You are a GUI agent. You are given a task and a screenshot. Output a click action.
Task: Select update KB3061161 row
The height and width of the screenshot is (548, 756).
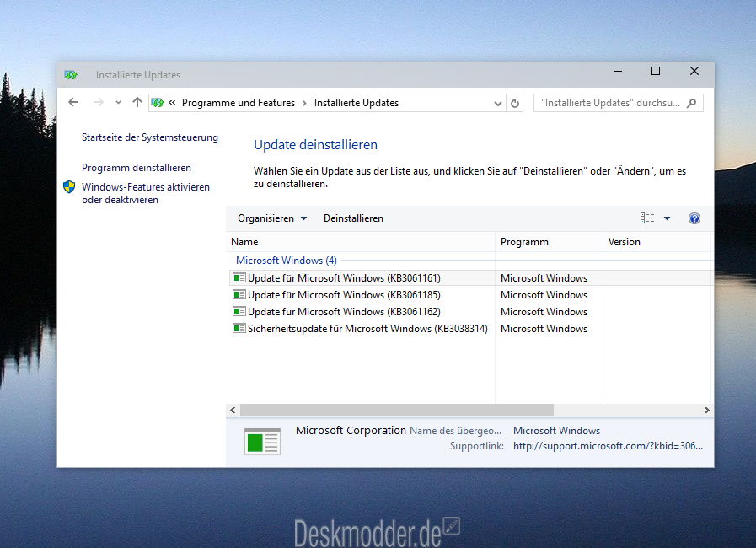(x=470, y=278)
